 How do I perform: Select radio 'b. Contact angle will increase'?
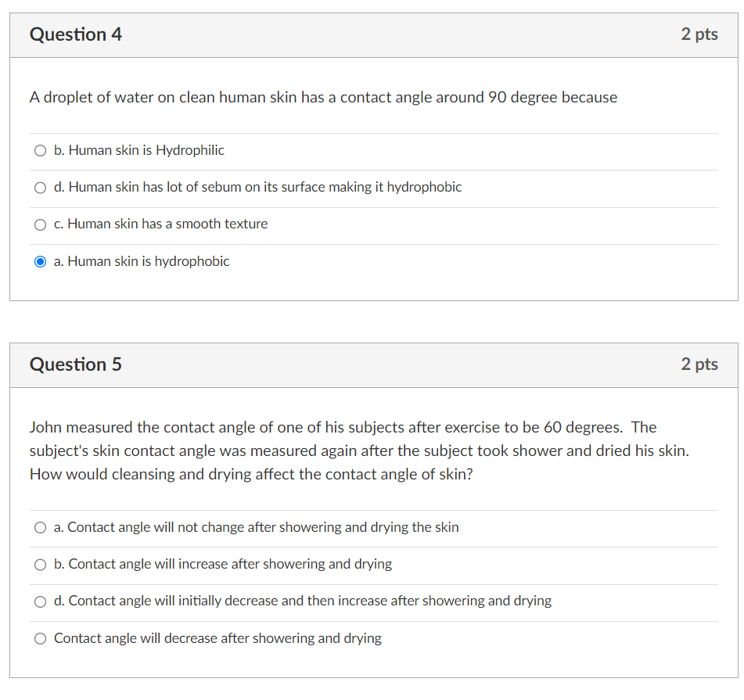41,565
